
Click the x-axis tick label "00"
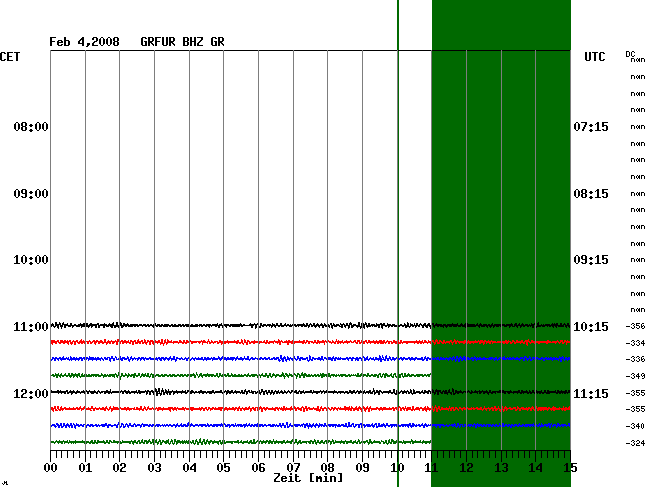coord(51,467)
